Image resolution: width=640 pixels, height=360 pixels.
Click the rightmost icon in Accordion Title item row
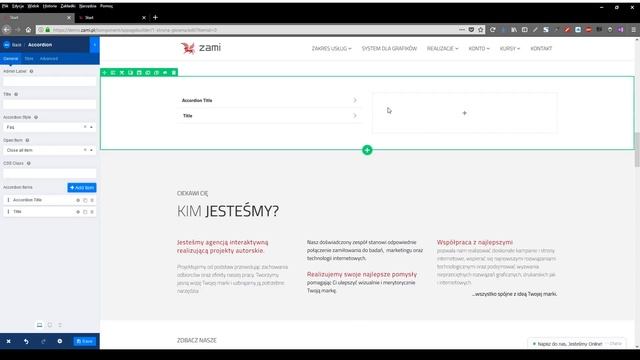pyautogui.click(x=92, y=200)
